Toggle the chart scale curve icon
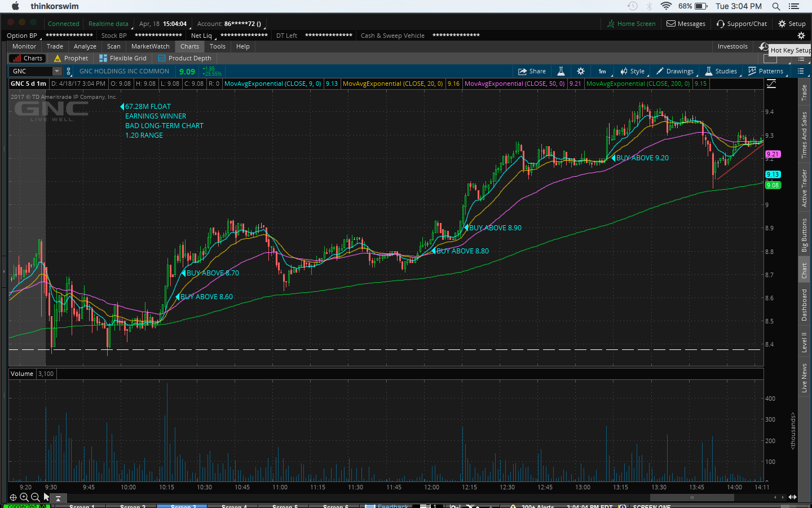This screenshot has height=508, width=812. (x=771, y=84)
